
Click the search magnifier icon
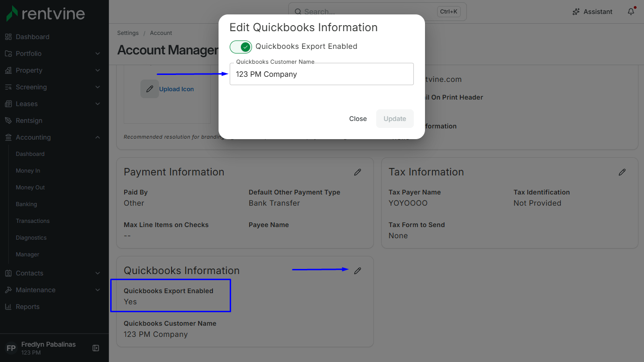[298, 12]
